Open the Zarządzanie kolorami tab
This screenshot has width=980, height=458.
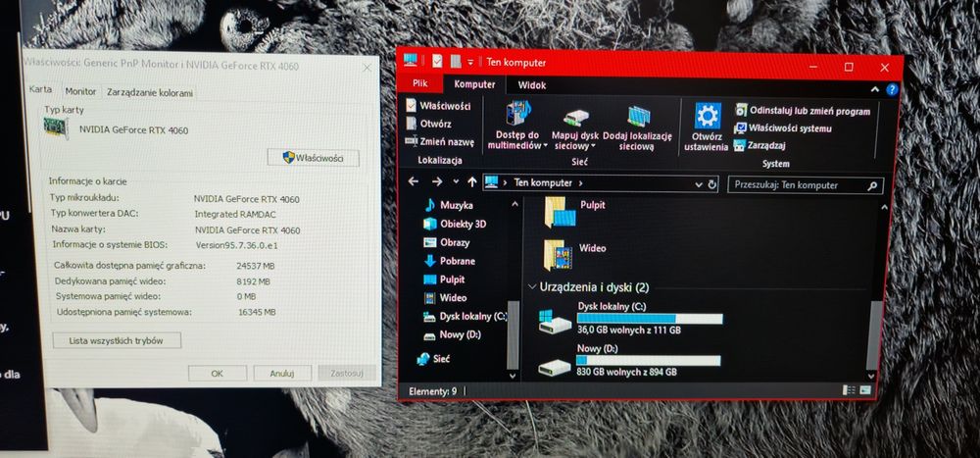click(149, 92)
